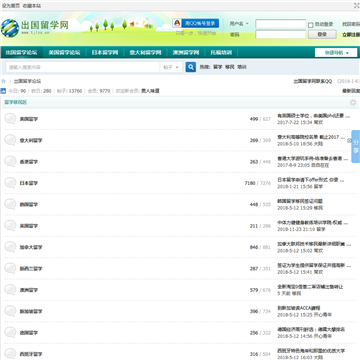This screenshot has width=360, height=360.
Task: Open the 日本留学 forum
Action: [x=29, y=183]
